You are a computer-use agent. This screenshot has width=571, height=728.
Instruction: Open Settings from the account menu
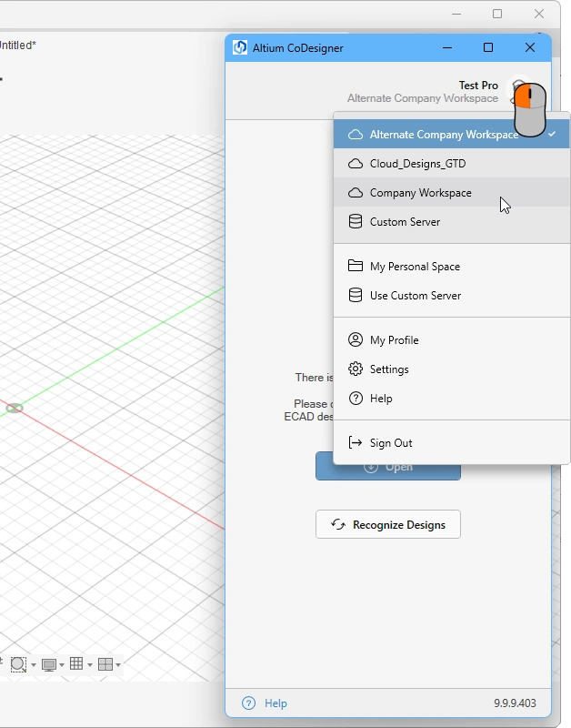point(451,369)
